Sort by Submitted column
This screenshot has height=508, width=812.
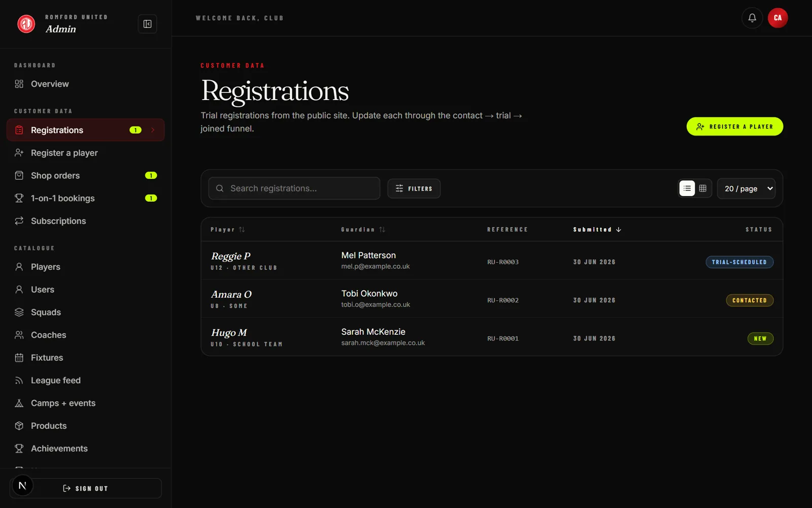pyautogui.click(x=597, y=230)
